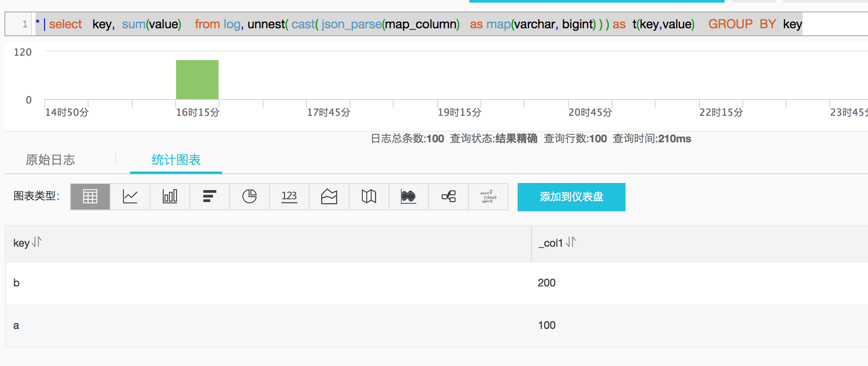The width and height of the screenshot is (868, 366).
Task: Select the flow chart type icon
Action: pos(409,196)
